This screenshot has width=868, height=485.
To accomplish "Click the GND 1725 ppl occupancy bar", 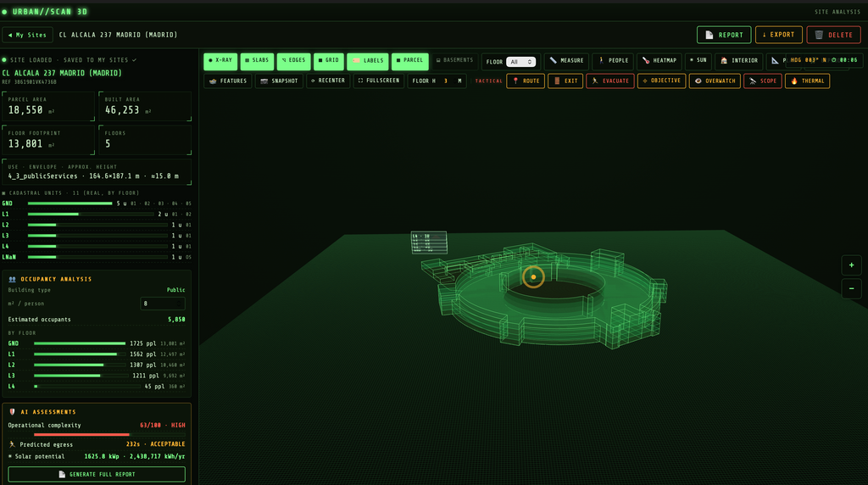I will [80, 343].
